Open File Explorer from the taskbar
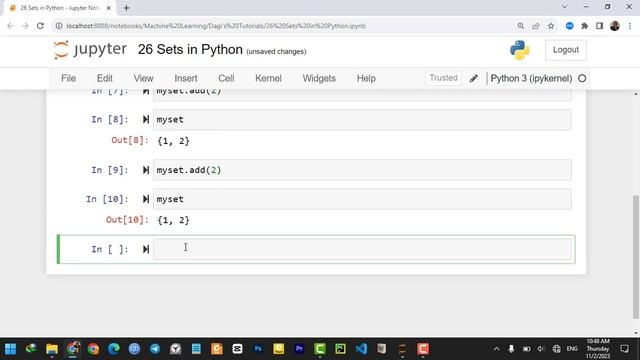Image resolution: width=640 pixels, height=360 pixels. pos(52,349)
